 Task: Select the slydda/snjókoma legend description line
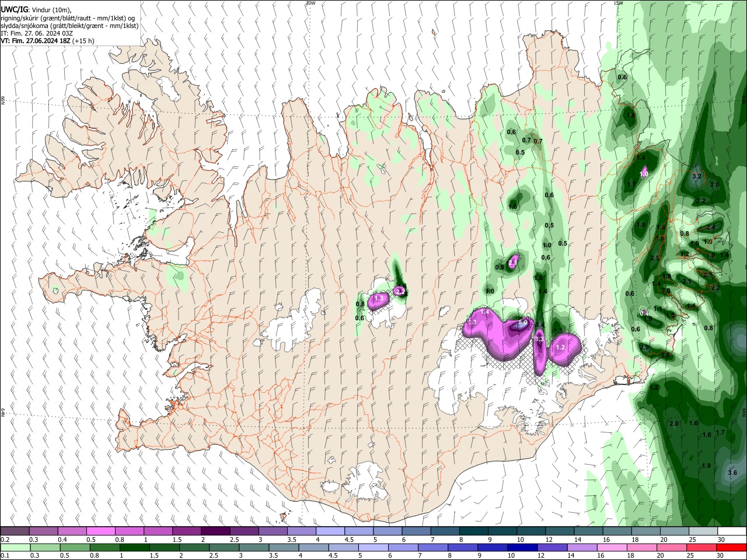69,26
